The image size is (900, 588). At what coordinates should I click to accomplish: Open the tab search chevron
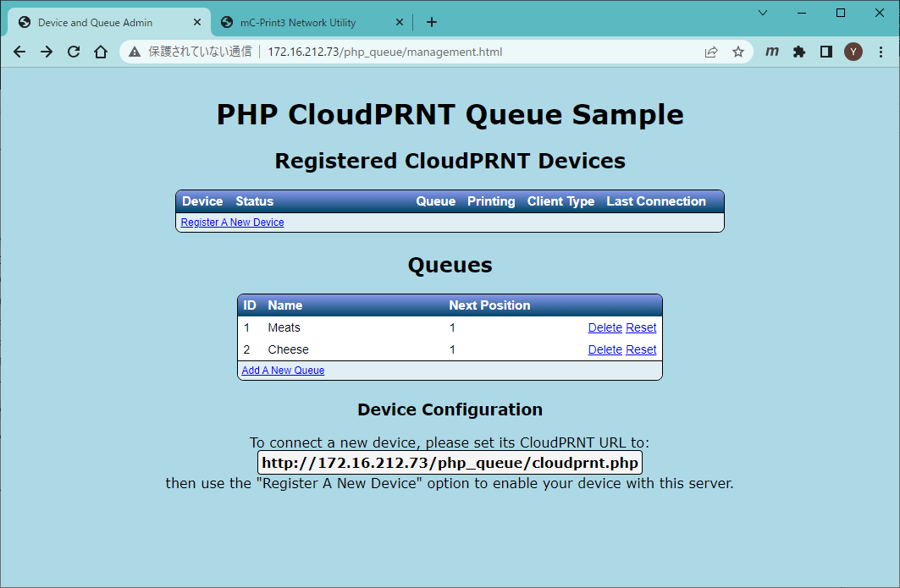[x=763, y=13]
